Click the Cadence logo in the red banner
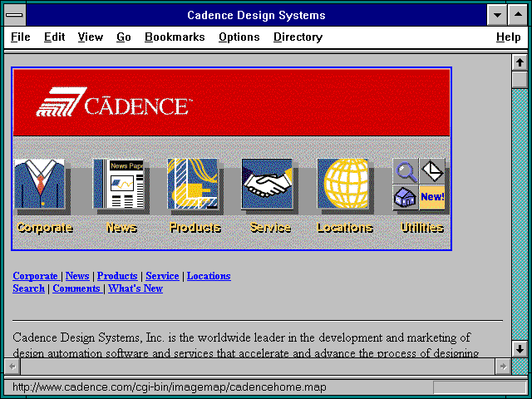Image resolution: width=532 pixels, height=399 pixels. (x=114, y=102)
